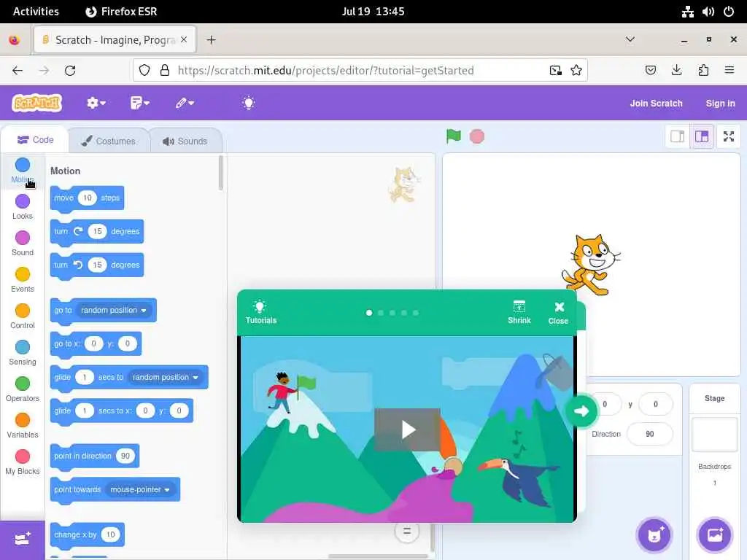
Task: Reload the page in Firefox
Action: 70,71
